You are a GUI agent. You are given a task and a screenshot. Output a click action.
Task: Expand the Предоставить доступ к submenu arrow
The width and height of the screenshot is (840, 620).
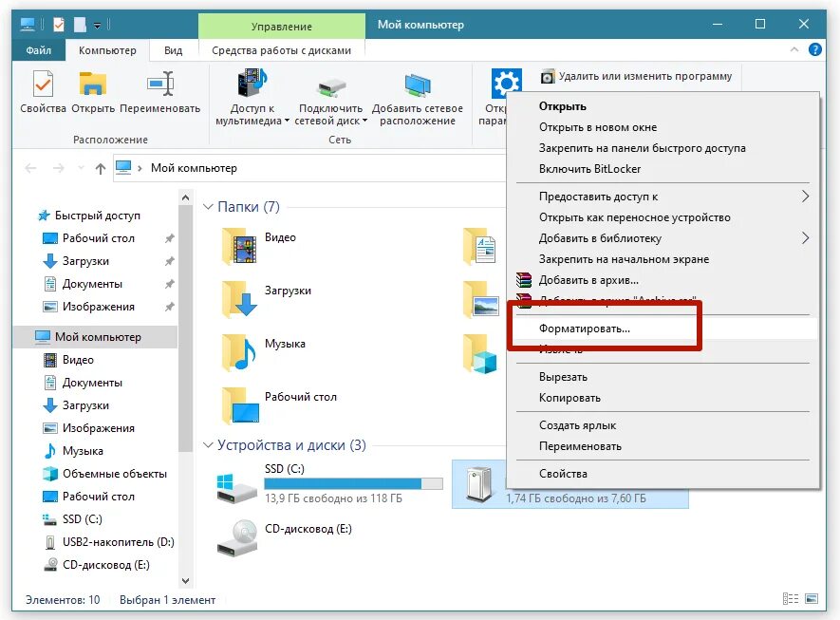click(x=805, y=197)
